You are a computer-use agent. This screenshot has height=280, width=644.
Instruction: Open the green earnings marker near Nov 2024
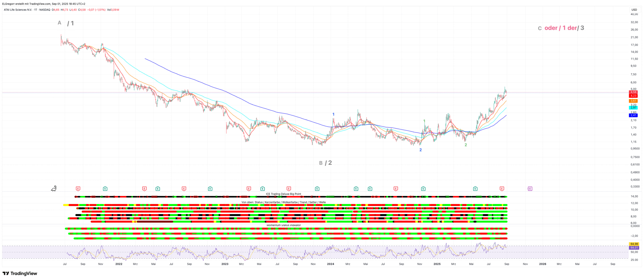(423, 189)
